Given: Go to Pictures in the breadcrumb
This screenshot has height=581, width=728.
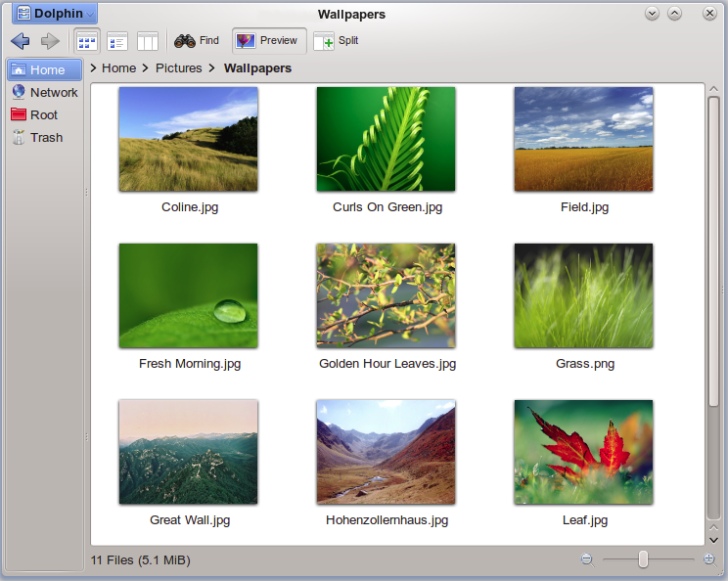Looking at the screenshot, I should tap(178, 68).
